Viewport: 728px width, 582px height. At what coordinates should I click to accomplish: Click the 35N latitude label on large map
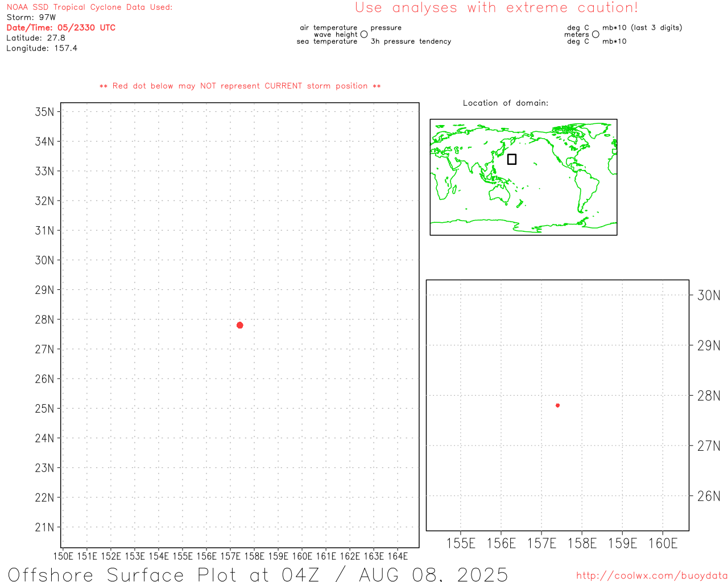click(44, 111)
